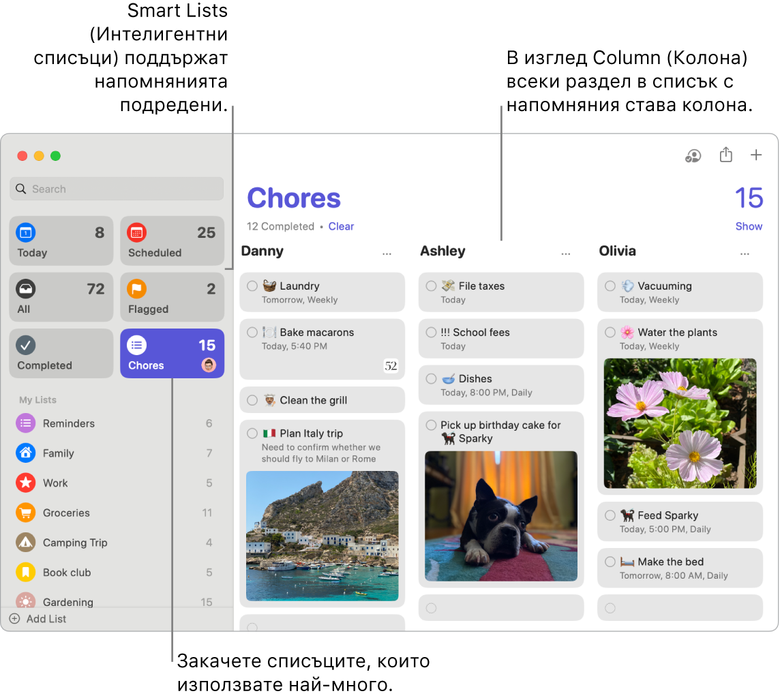
Task: Mark School fees as done
Action: tap(432, 332)
